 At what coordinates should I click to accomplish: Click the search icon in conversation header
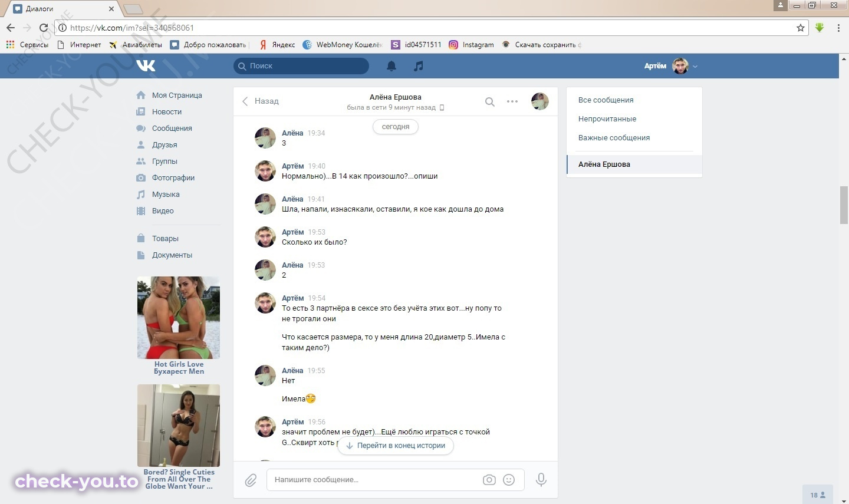click(490, 101)
